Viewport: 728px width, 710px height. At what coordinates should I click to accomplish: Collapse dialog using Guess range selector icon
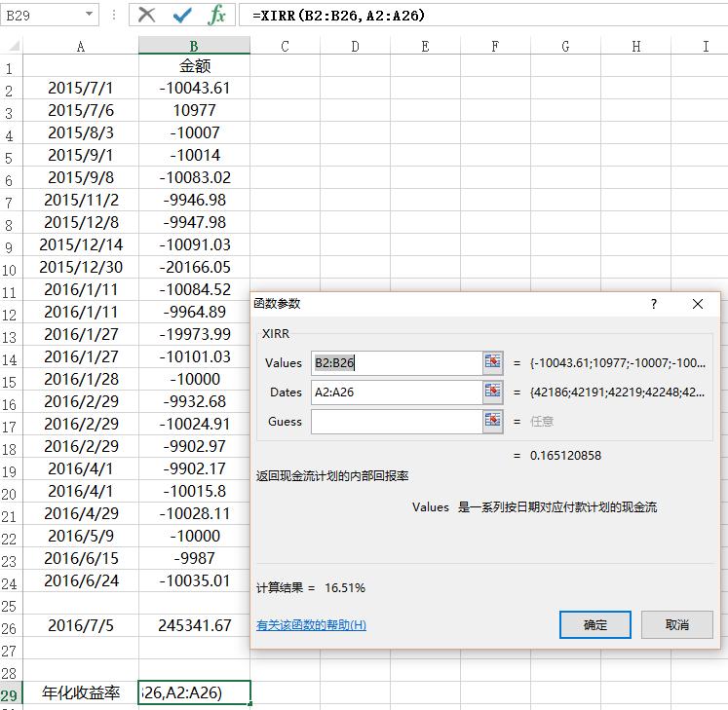coord(492,422)
